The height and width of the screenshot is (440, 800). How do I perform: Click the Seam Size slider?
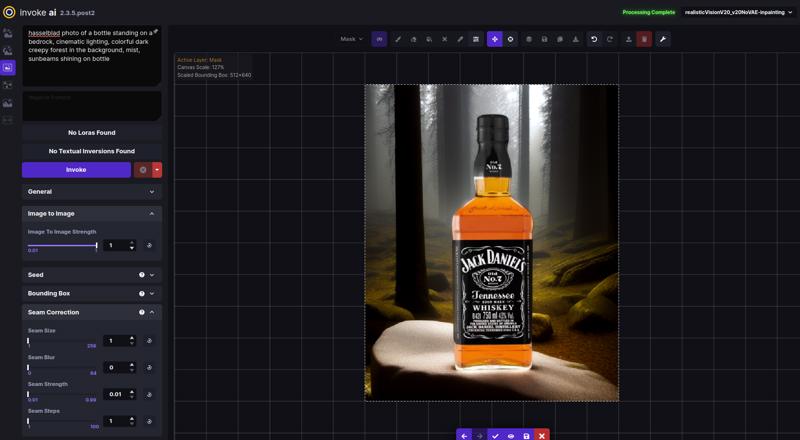[x=62, y=341]
